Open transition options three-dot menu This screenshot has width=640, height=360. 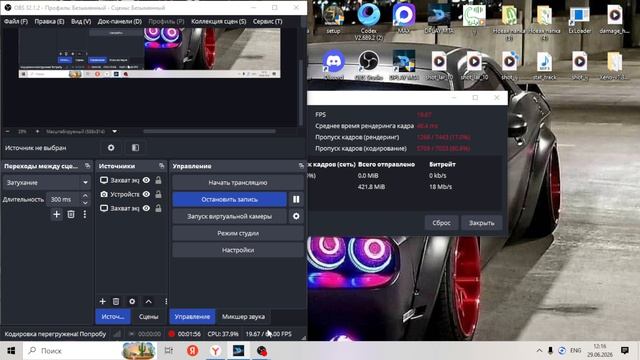[84, 214]
